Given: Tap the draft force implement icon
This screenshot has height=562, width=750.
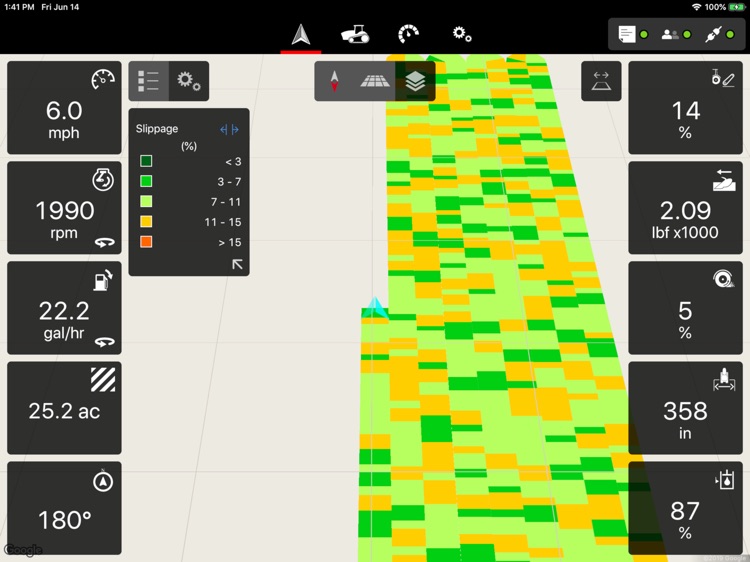Looking at the screenshot, I should (724, 180).
